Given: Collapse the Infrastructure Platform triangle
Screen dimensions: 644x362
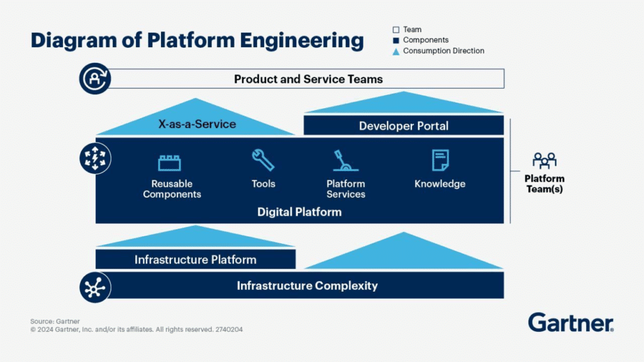Looking at the screenshot, I should pyautogui.click(x=195, y=236).
